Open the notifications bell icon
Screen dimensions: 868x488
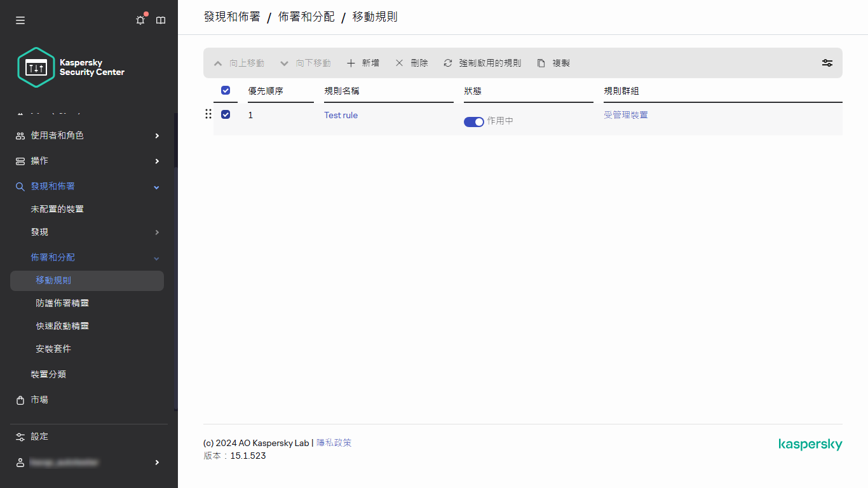[140, 20]
